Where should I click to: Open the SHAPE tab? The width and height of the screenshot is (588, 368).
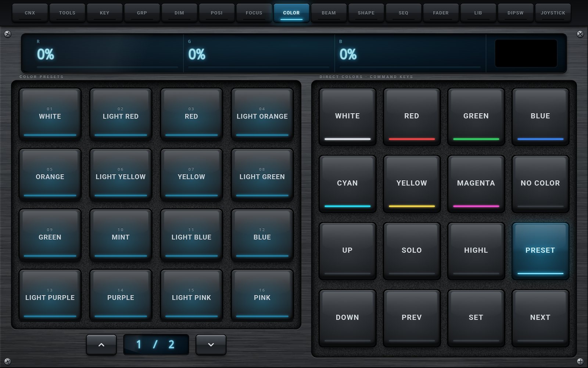(x=366, y=13)
